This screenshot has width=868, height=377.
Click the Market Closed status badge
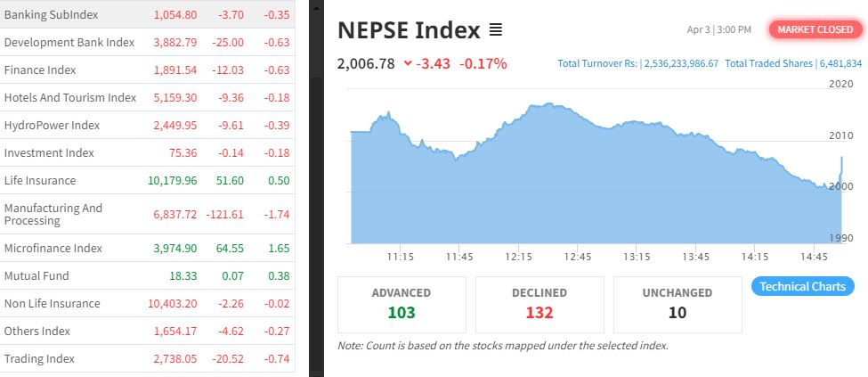(x=815, y=29)
